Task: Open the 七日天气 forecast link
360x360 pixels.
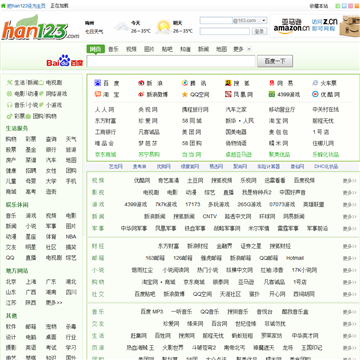Action: (94, 32)
